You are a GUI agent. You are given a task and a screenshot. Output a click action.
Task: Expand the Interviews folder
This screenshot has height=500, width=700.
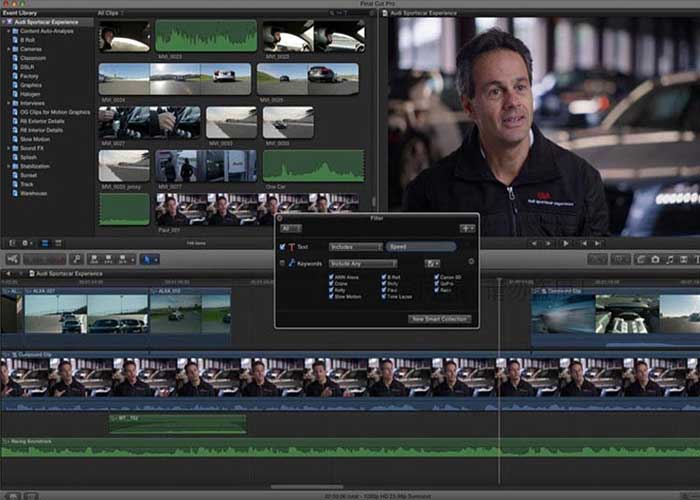tap(9, 103)
